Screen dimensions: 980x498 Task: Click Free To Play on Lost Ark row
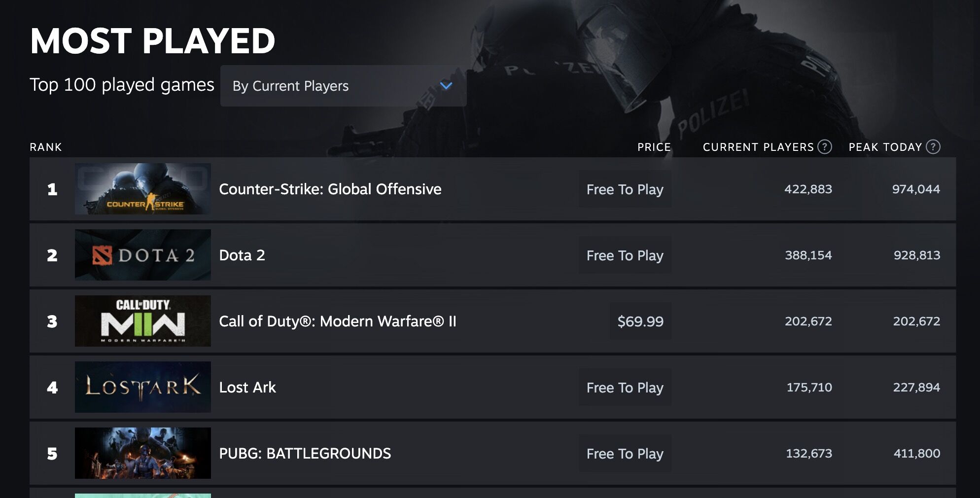click(625, 388)
